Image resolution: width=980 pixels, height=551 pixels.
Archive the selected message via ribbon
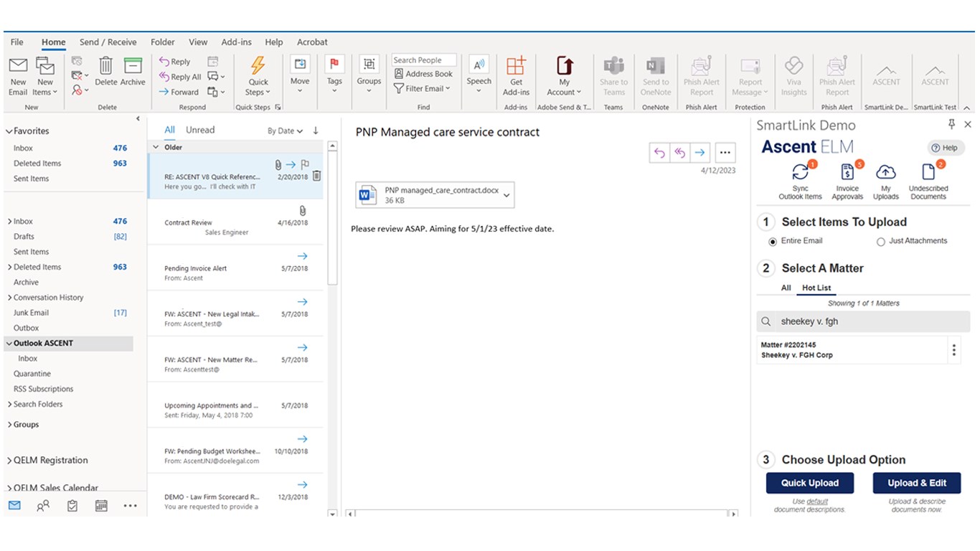pos(133,66)
